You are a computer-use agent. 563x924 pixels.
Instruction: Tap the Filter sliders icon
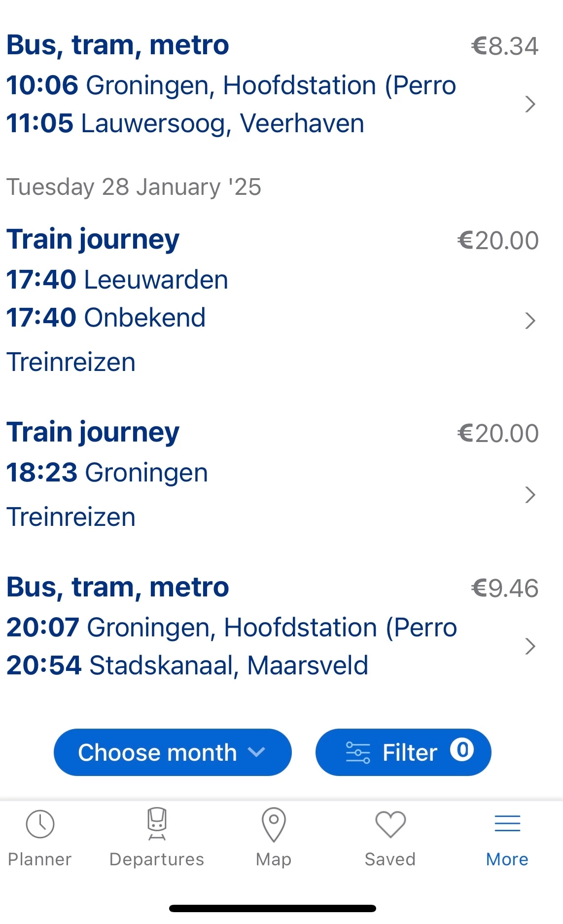pos(358,752)
